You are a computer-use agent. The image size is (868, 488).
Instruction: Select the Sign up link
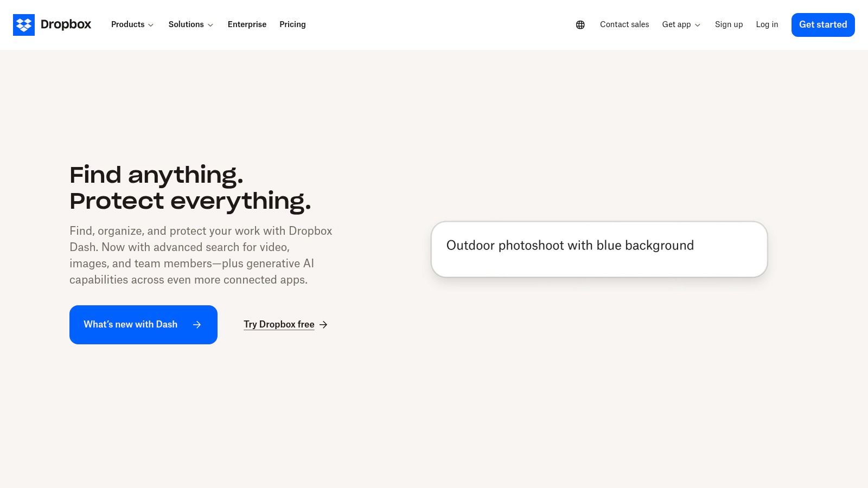pyautogui.click(x=729, y=24)
